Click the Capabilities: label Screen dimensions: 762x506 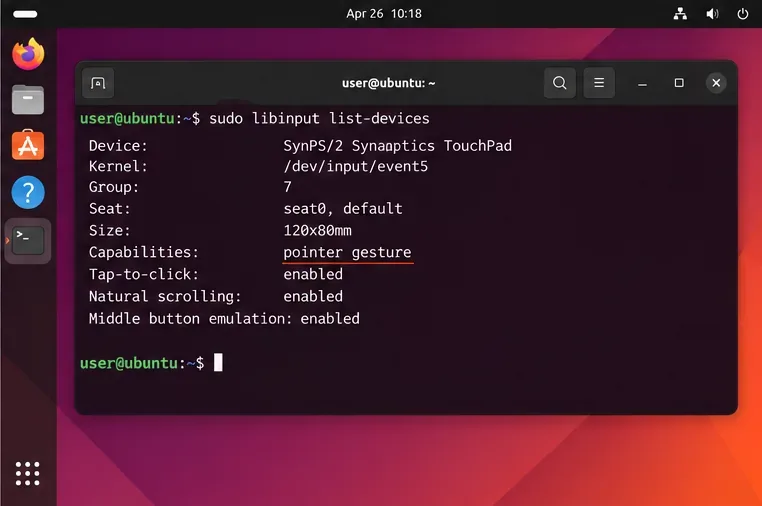coord(144,252)
